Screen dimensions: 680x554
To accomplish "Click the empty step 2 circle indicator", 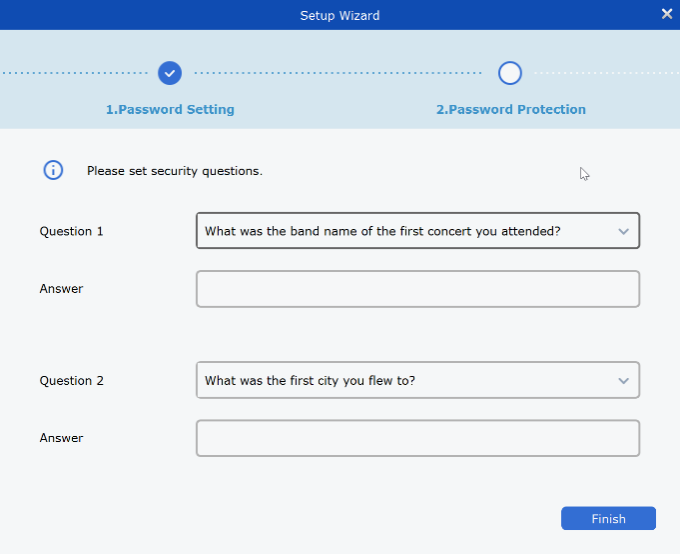I will pos(510,73).
